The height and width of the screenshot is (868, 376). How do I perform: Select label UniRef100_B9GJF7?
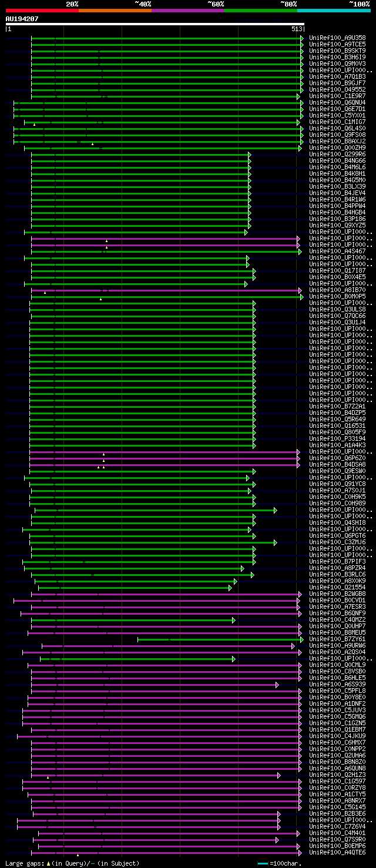pyautogui.click(x=337, y=83)
